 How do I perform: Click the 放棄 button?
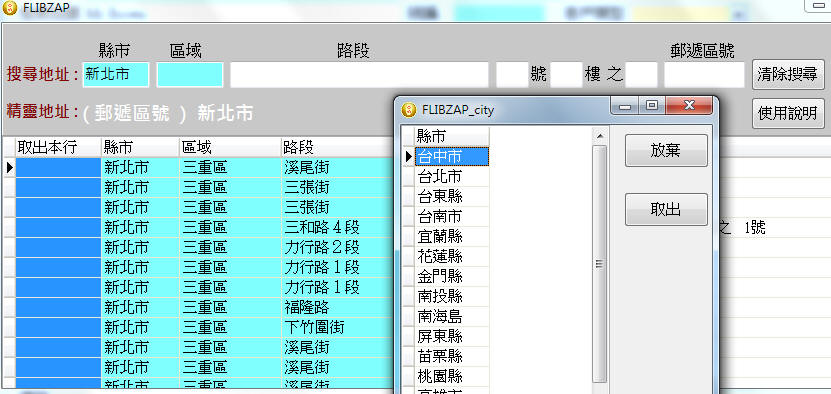tap(666, 151)
